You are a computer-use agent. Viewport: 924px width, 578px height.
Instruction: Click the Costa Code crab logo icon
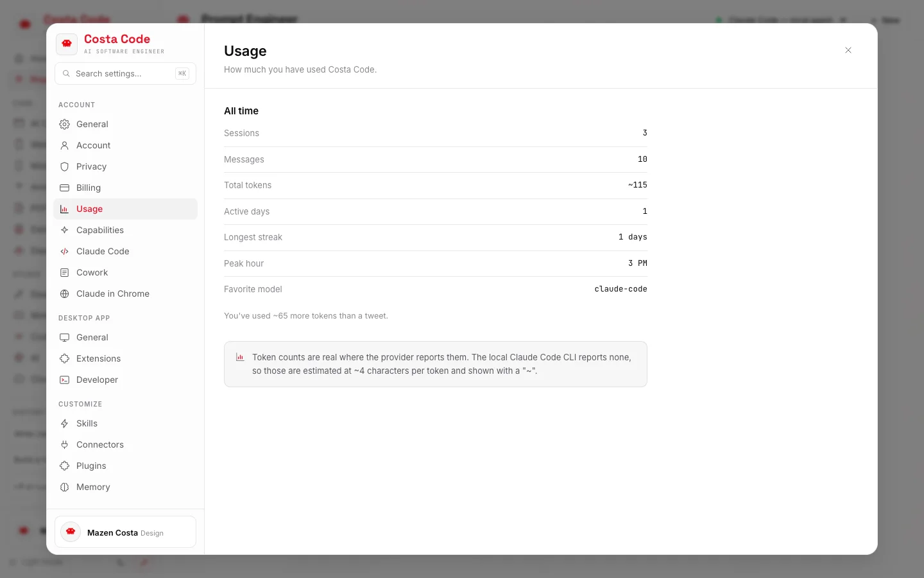click(67, 44)
